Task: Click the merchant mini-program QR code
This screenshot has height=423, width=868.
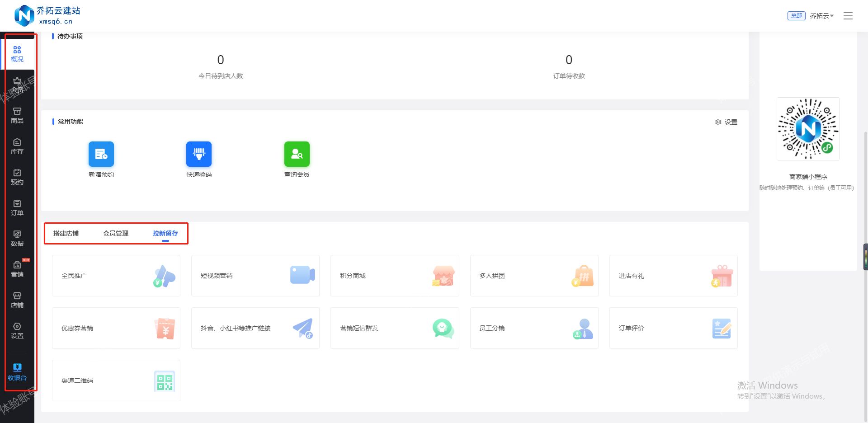Action: coord(808,129)
